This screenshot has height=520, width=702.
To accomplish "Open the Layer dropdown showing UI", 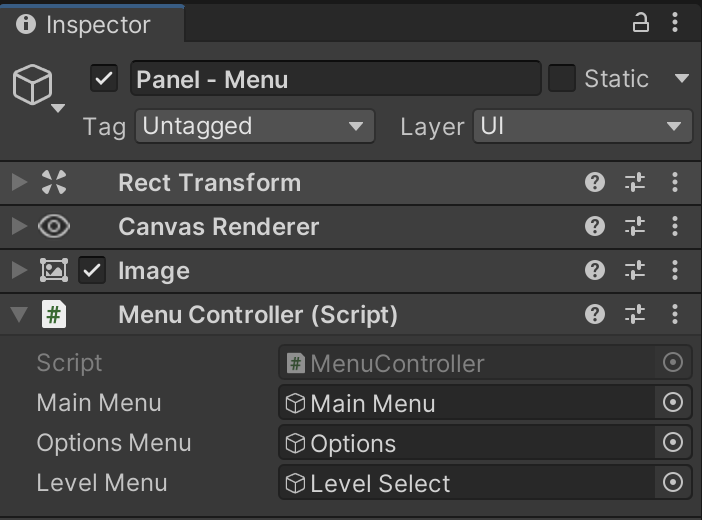I will click(582, 126).
